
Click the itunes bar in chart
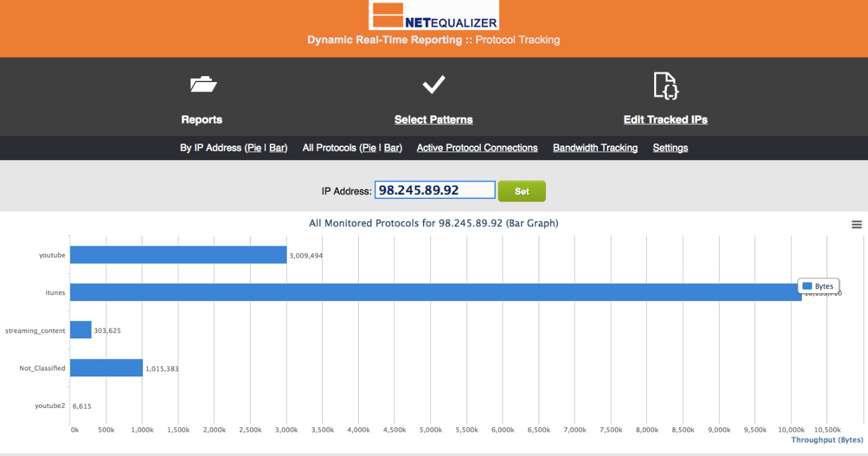click(434, 292)
